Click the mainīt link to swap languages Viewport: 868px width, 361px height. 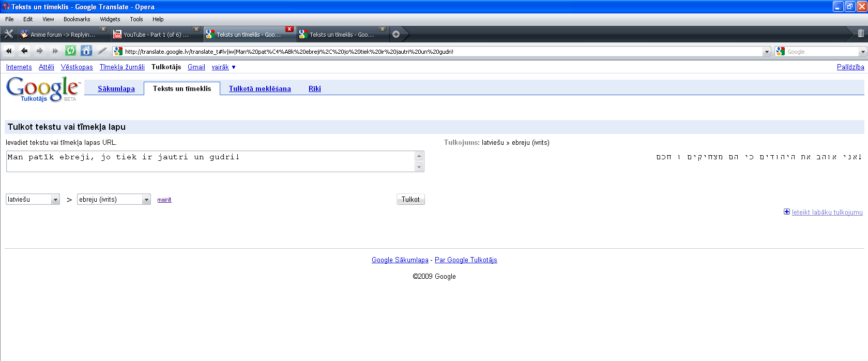pyautogui.click(x=164, y=200)
